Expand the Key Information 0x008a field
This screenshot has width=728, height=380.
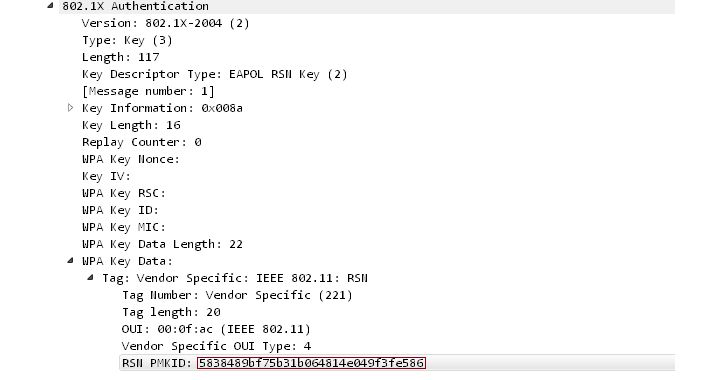click(71, 108)
